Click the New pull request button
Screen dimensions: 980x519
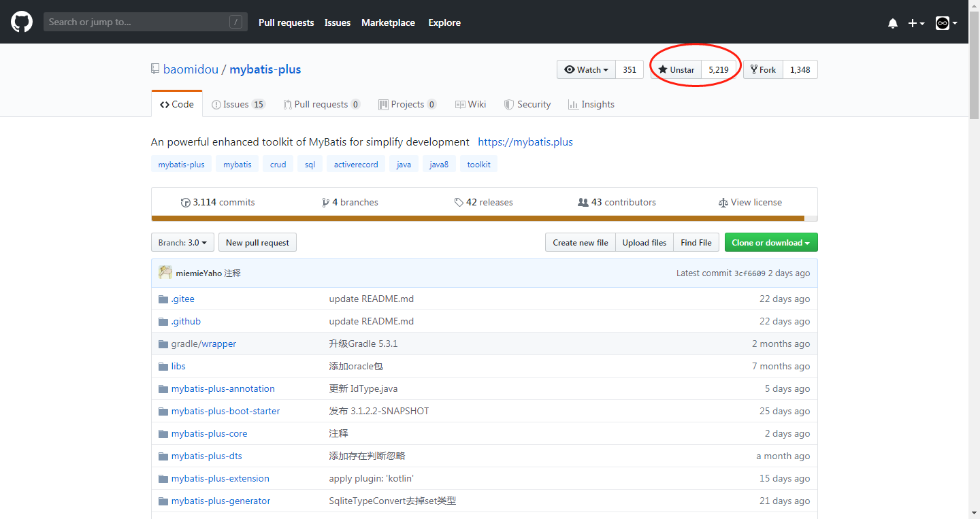[257, 243]
